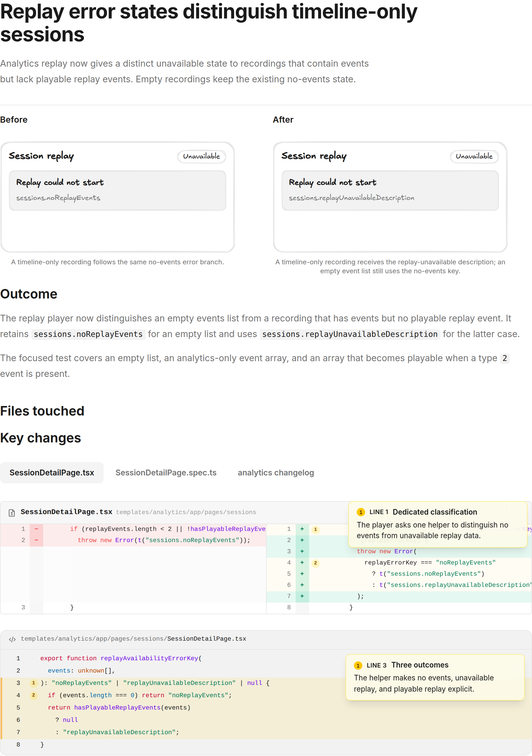The height and width of the screenshot is (756, 532).
Task: Click the Before mockup's Replay could not start box
Action: tap(118, 190)
